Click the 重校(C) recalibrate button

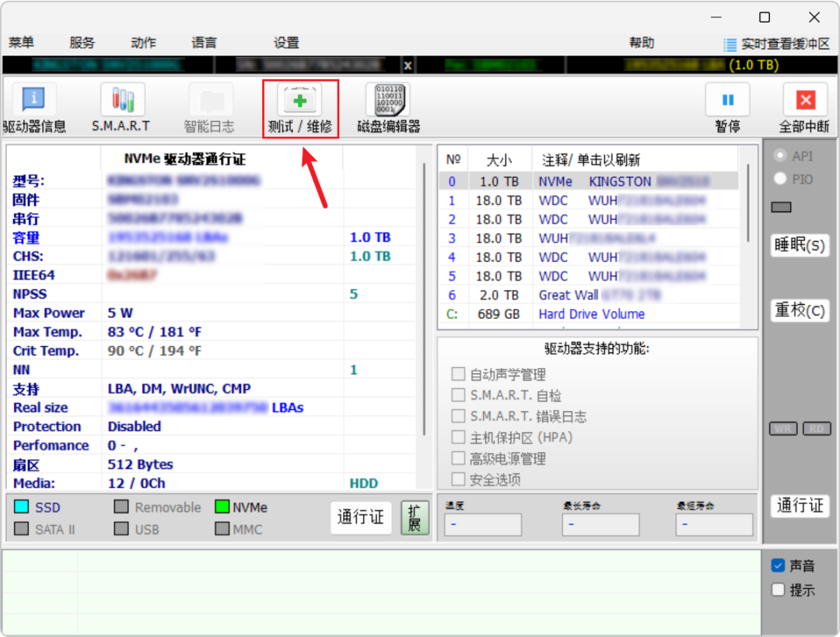pos(800,310)
